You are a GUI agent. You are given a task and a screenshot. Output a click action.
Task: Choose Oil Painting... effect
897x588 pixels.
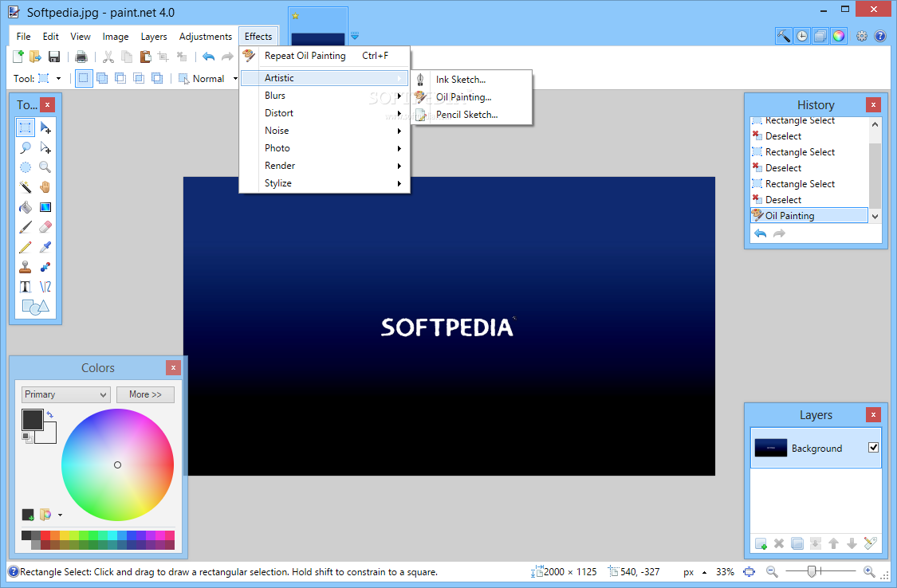coord(471,97)
